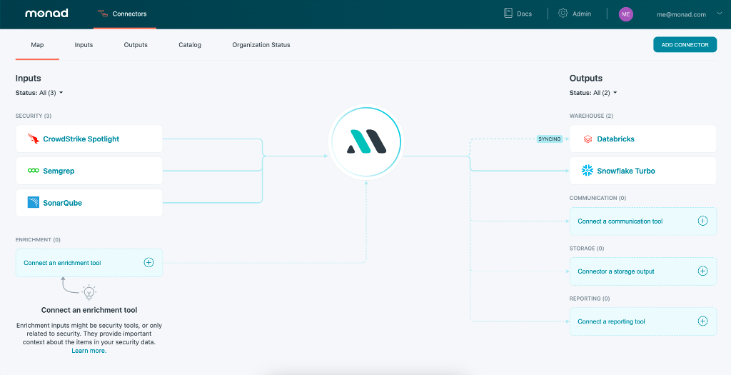Viewport: 732px width, 376px height.
Task: Open the Snowflake Turbo output
Action: point(643,171)
